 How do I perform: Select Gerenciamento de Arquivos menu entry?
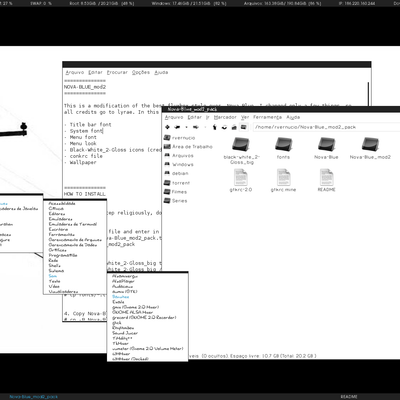75,240
